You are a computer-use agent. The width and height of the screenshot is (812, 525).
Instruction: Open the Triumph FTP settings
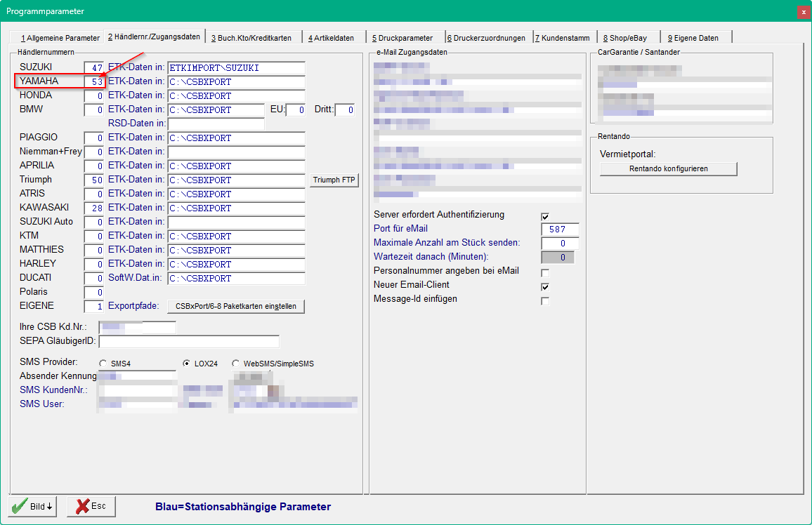(334, 180)
